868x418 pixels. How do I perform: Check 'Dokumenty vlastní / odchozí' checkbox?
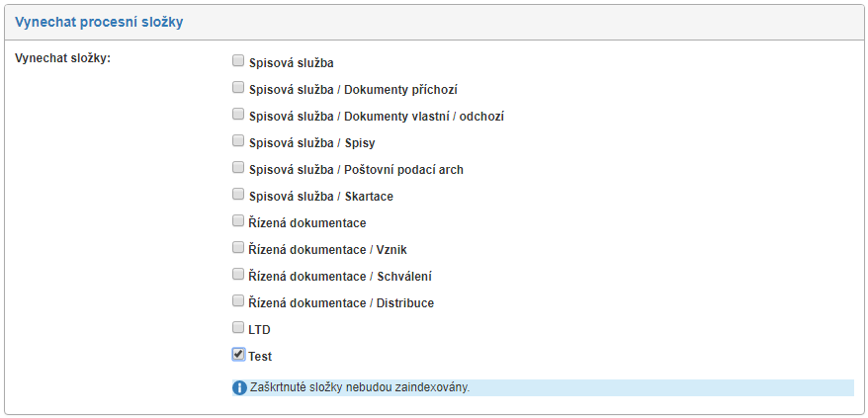[x=238, y=115]
